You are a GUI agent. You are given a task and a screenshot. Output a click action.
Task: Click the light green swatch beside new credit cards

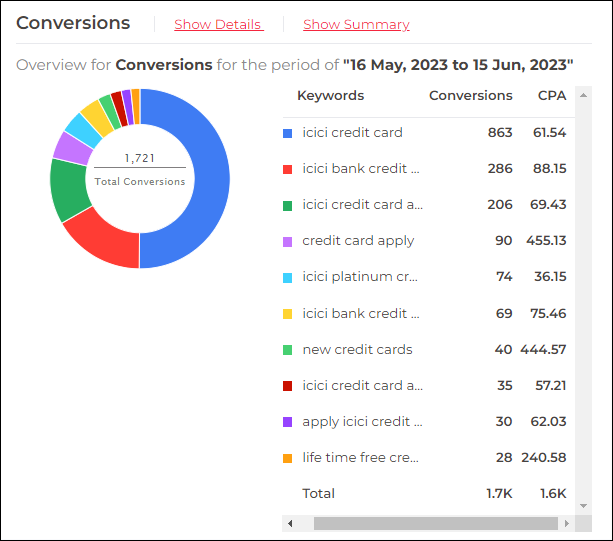coord(287,350)
